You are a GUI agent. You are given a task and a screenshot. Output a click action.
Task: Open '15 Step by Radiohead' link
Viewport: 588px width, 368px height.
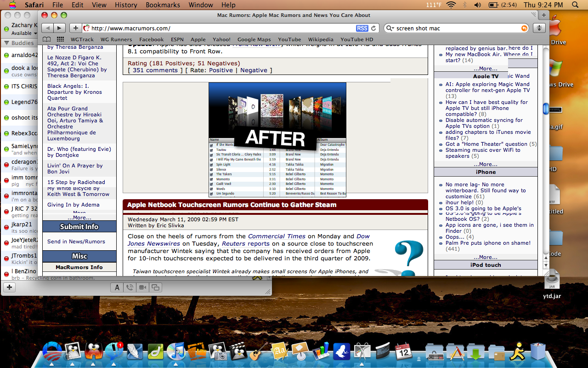point(76,182)
